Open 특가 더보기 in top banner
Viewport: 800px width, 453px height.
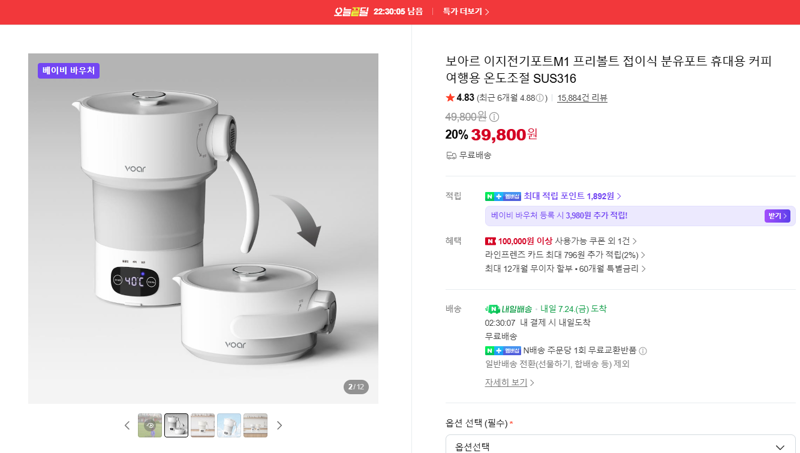point(466,11)
